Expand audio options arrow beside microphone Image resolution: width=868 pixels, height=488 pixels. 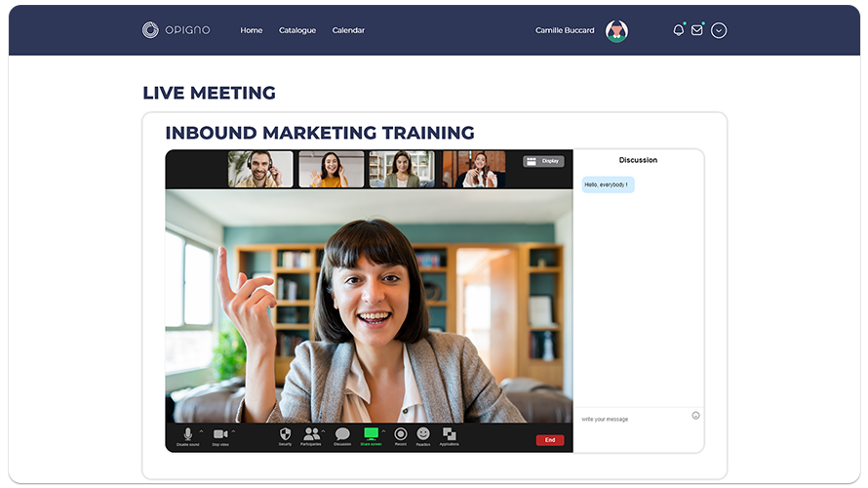click(x=202, y=431)
